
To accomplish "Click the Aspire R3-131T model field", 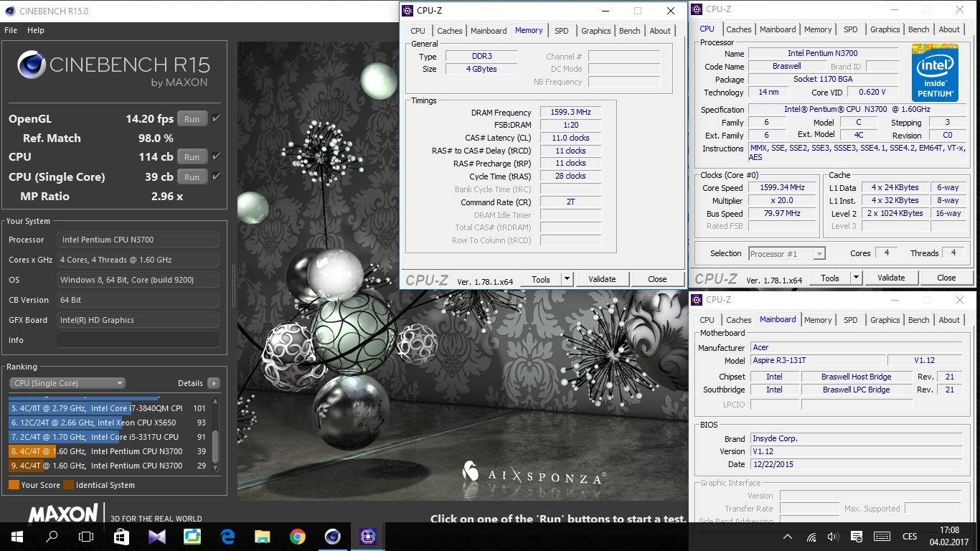I will tap(817, 360).
